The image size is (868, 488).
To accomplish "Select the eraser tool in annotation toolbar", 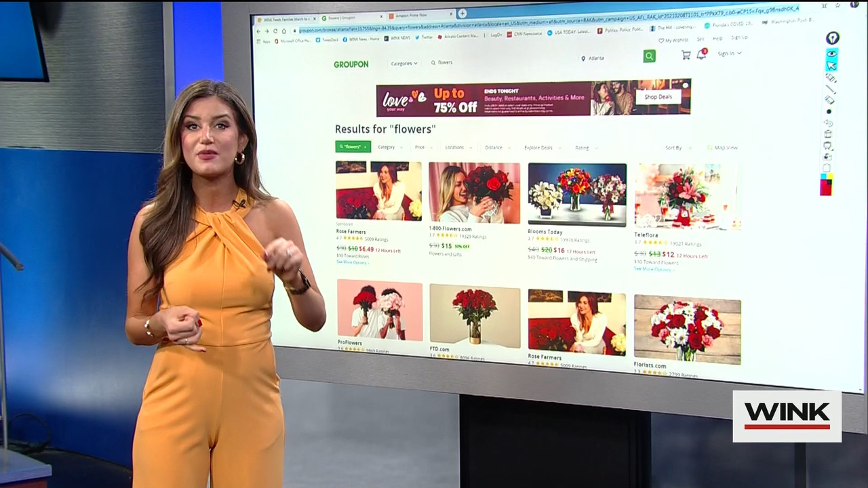I will pyautogui.click(x=830, y=100).
